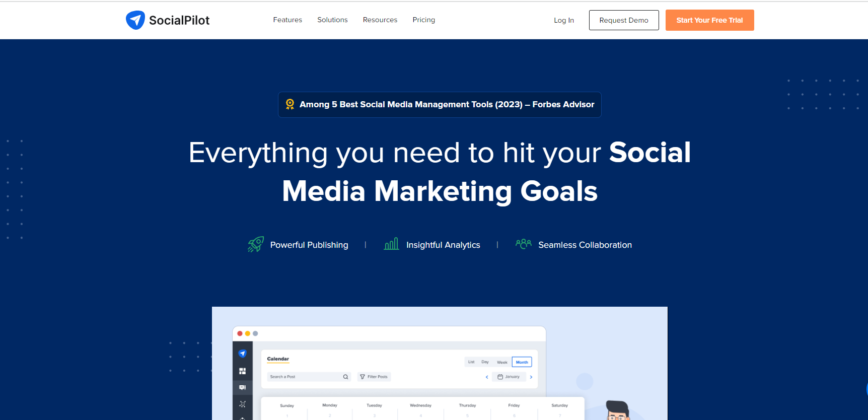Viewport: 868px width, 420px height.
Task: Select Month view in preview calendar
Action: point(522,362)
